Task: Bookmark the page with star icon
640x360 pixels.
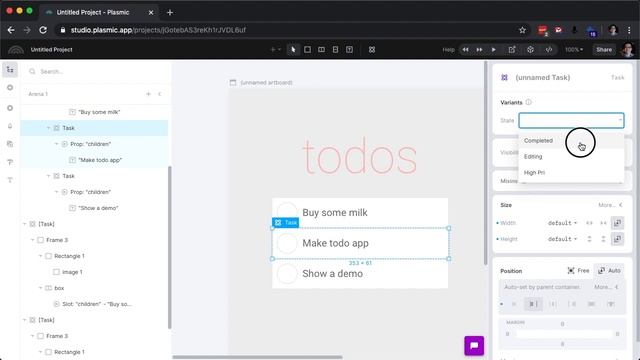Action: [x=522, y=30]
